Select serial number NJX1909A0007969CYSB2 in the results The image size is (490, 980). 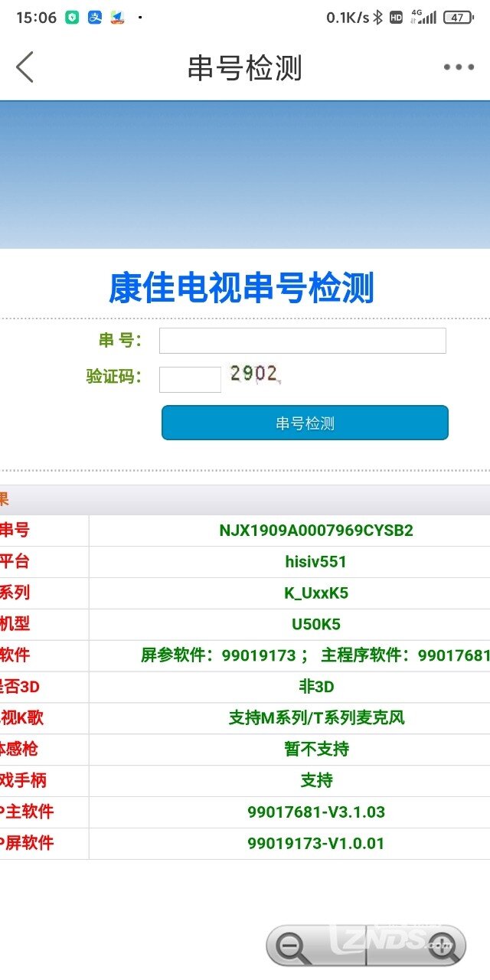click(x=315, y=531)
